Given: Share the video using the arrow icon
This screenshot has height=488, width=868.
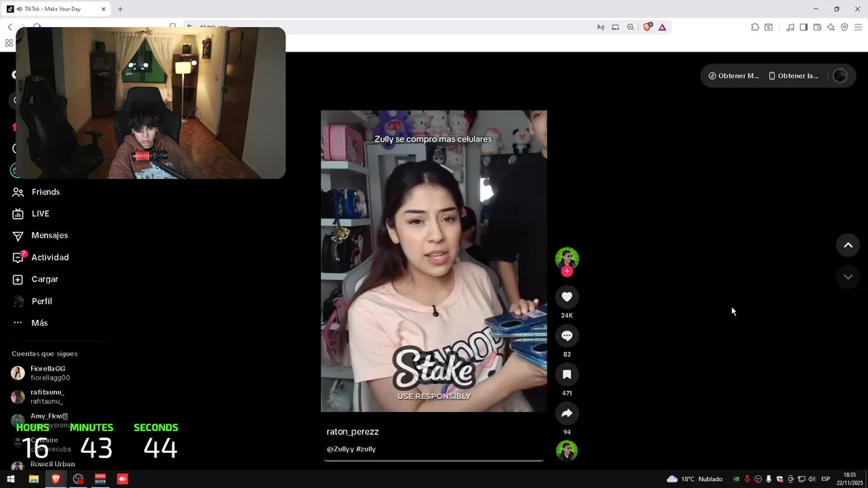Looking at the screenshot, I should pyautogui.click(x=567, y=413).
